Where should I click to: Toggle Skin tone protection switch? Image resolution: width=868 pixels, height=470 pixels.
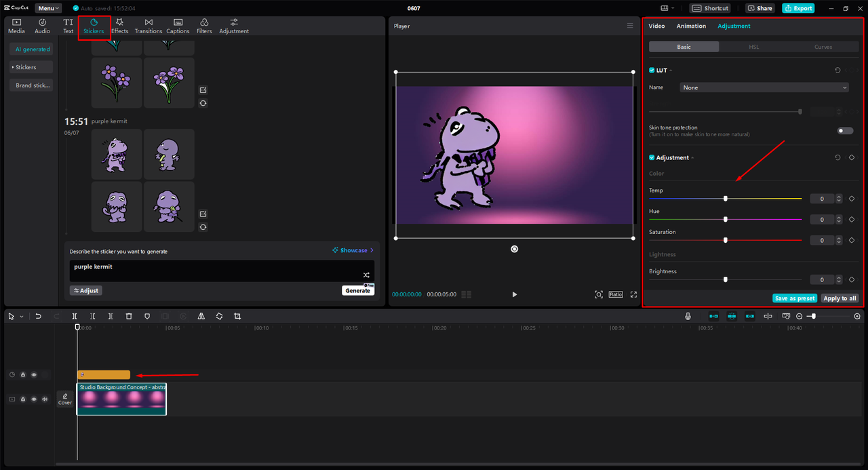click(845, 131)
